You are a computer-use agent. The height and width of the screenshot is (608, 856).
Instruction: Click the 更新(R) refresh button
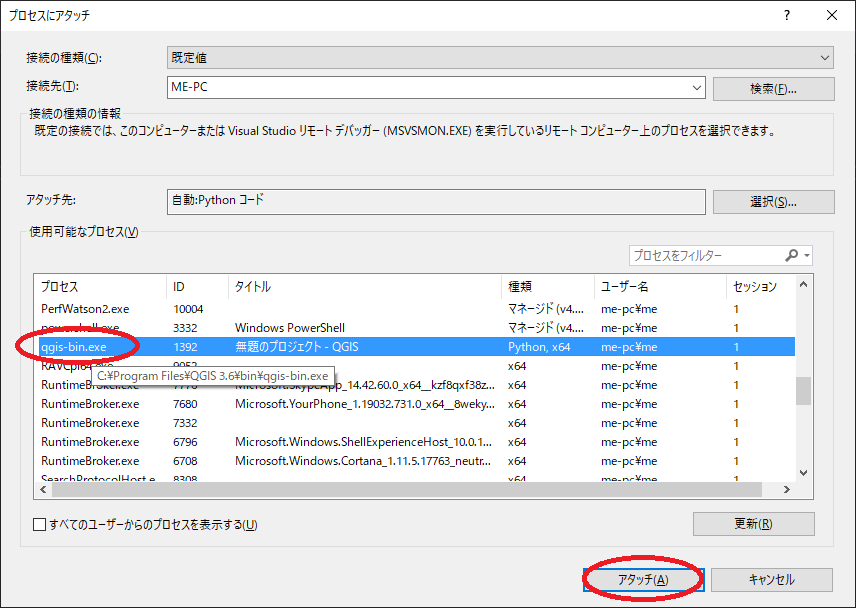(x=753, y=523)
